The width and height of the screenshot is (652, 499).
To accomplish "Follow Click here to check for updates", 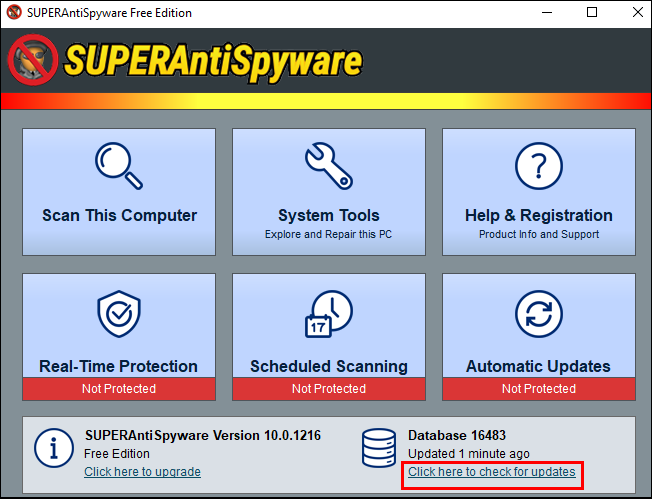I will click(x=492, y=472).
